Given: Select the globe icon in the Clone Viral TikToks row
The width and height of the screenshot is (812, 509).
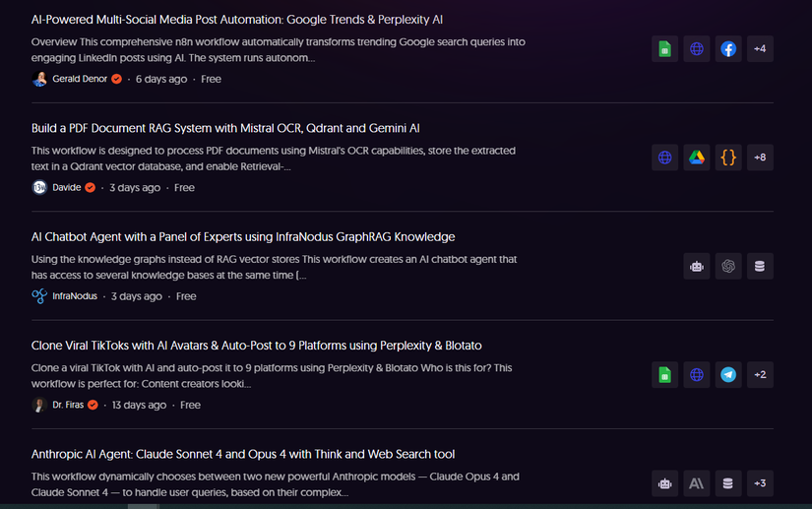Looking at the screenshot, I should tap(697, 374).
